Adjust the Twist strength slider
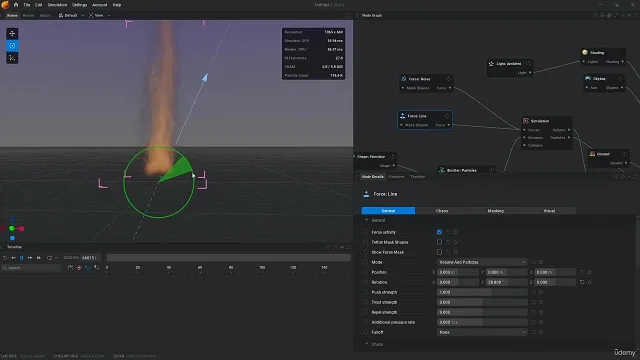Image resolution: width=640 pixels, height=360 pixels. click(482, 302)
